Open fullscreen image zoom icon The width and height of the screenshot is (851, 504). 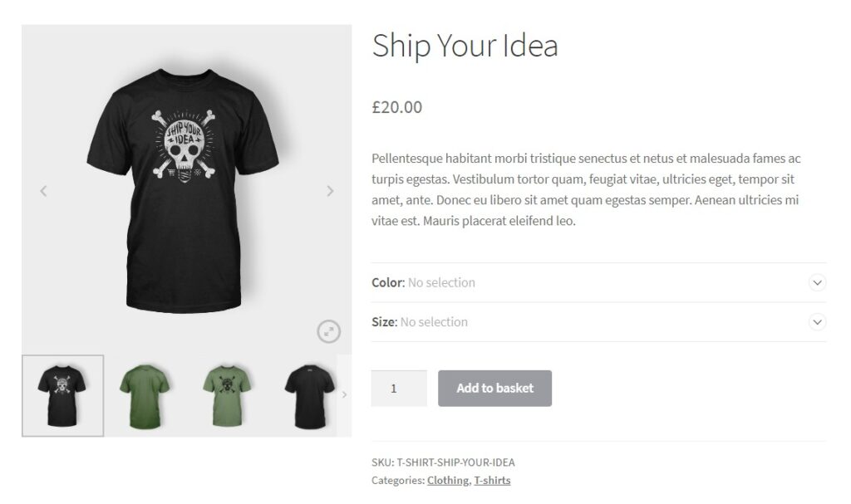(x=329, y=332)
